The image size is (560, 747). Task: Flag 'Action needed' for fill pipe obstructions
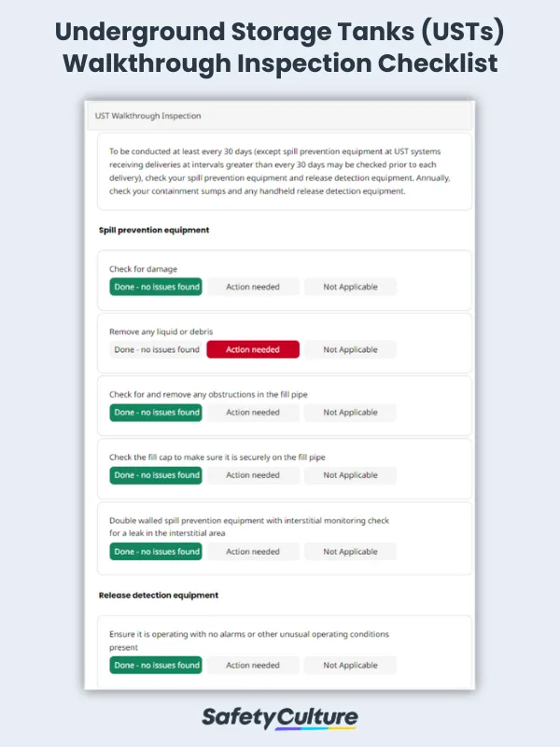pos(253,412)
